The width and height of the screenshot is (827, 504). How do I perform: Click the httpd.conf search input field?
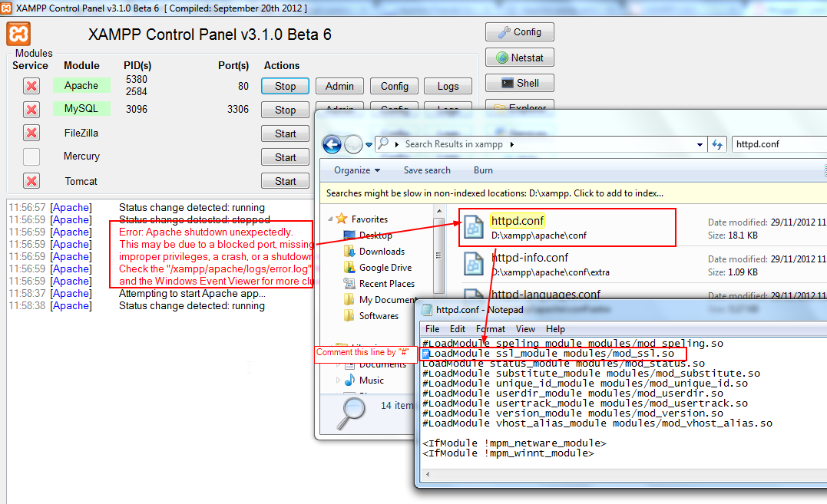(x=779, y=144)
